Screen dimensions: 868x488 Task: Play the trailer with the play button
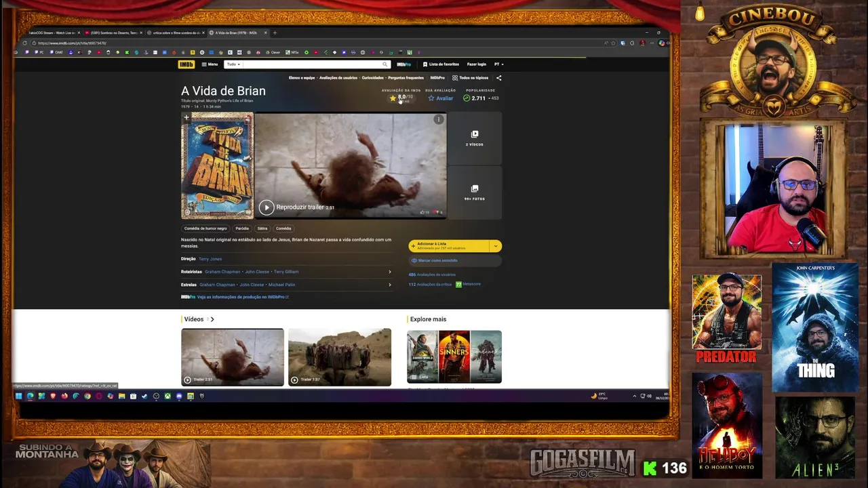point(266,207)
